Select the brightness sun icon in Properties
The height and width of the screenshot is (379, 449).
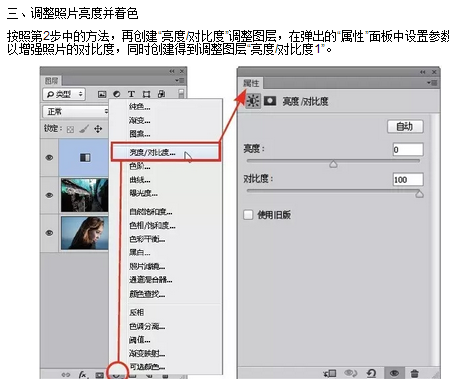pos(253,101)
